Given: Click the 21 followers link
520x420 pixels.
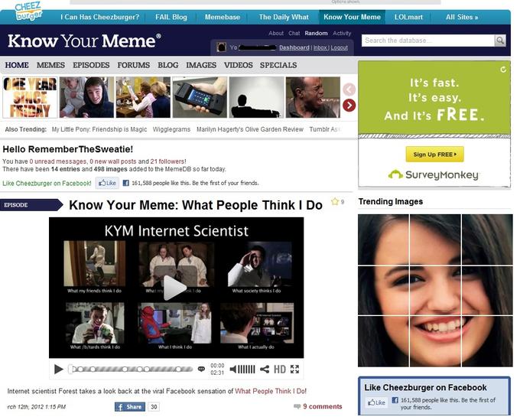Looking at the screenshot, I should pyautogui.click(x=167, y=161).
